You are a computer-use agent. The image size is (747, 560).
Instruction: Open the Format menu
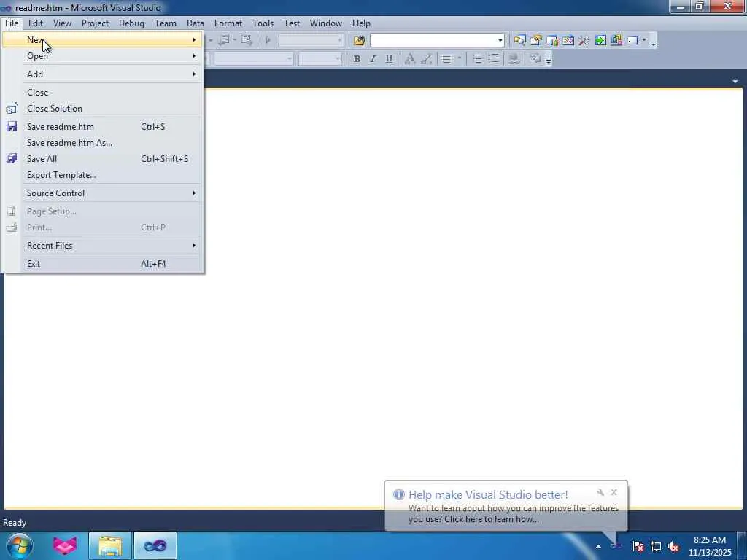[x=228, y=23]
